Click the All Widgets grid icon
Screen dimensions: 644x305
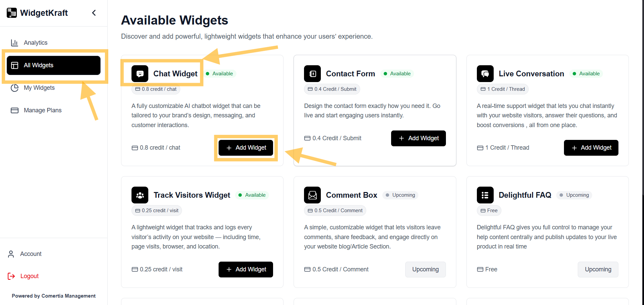coord(15,65)
